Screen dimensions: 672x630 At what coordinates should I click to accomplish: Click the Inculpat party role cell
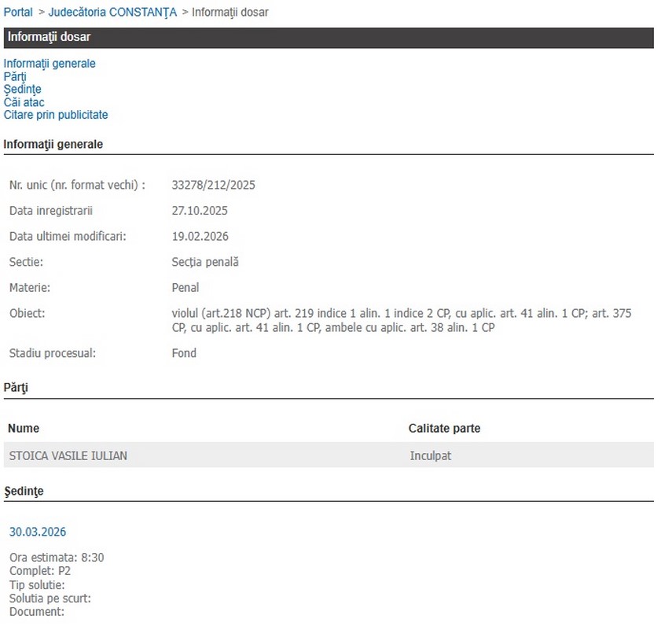pyautogui.click(x=431, y=455)
